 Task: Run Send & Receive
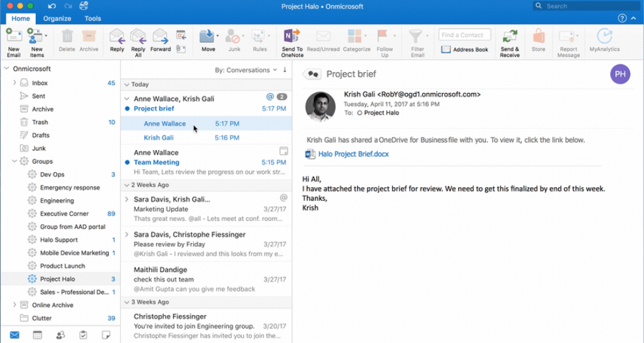[510, 43]
